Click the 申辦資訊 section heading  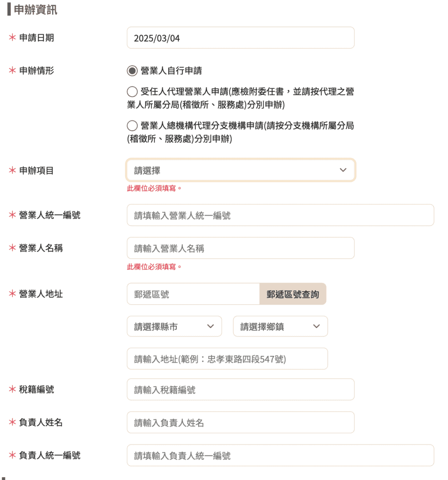(36, 9)
